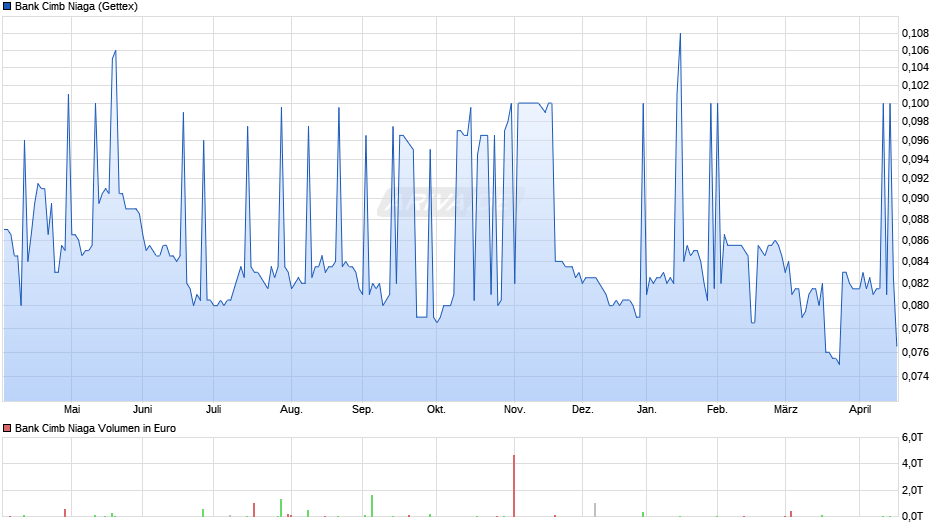Click the 0,090 price axis value
The width and height of the screenshot is (940, 526).
click(x=915, y=198)
